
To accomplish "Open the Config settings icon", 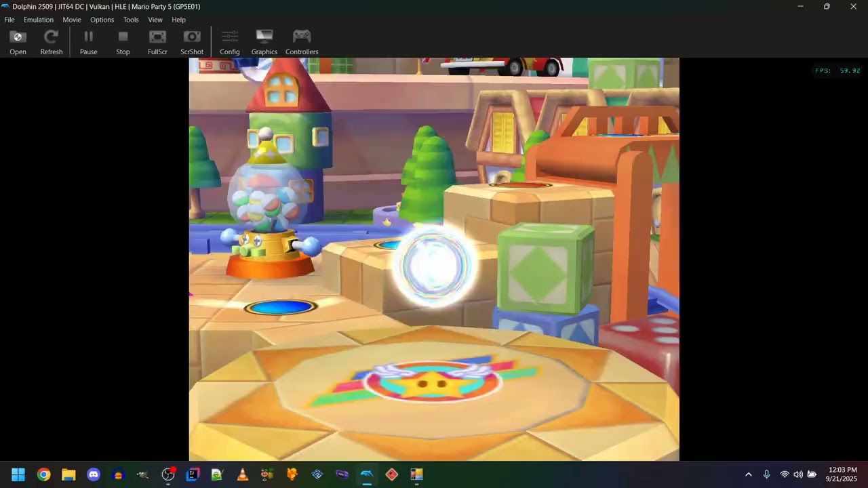I will click(230, 42).
